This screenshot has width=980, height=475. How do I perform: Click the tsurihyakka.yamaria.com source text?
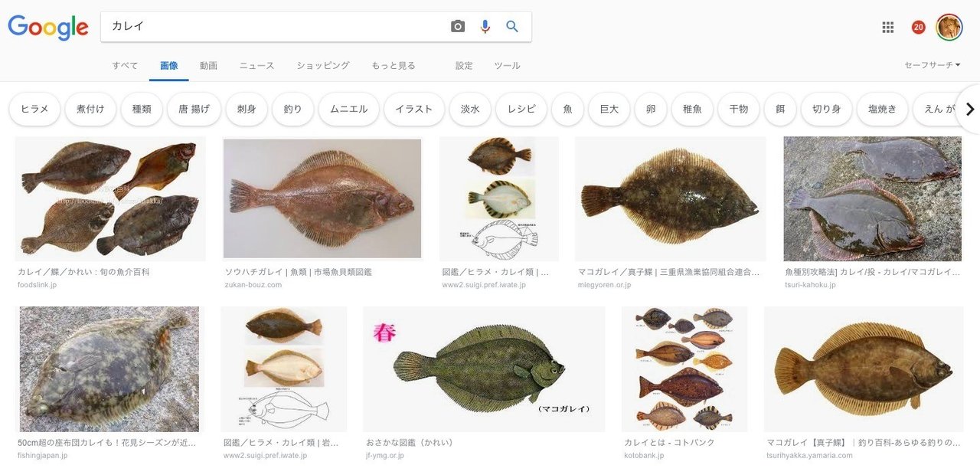click(810, 455)
